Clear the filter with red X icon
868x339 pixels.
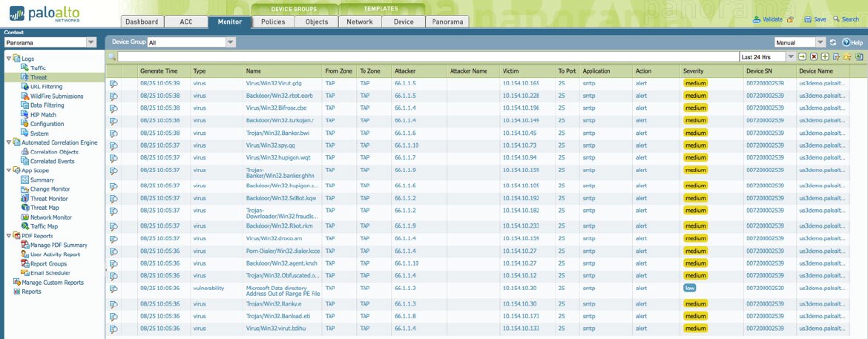[x=814, y=57]
